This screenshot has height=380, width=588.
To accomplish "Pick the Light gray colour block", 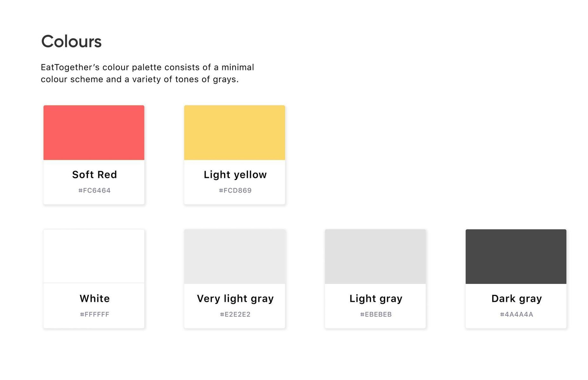I will 375,256.
